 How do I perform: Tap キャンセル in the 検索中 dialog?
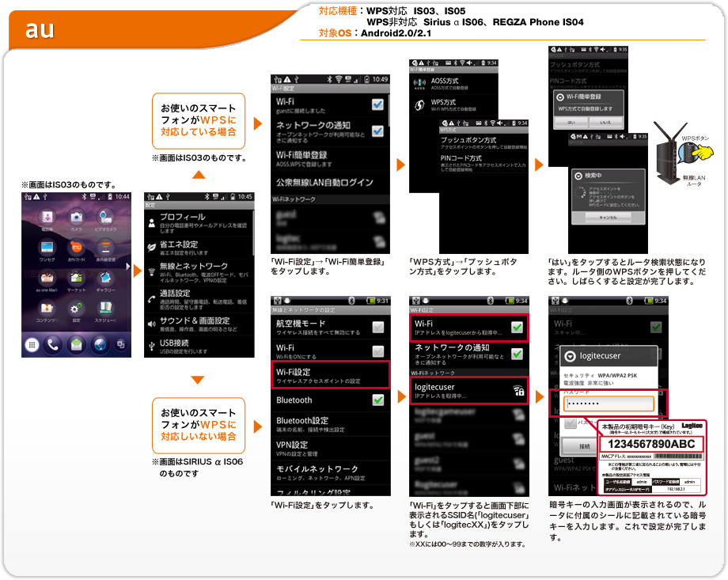pyautogui.click(x=609, y=218)
